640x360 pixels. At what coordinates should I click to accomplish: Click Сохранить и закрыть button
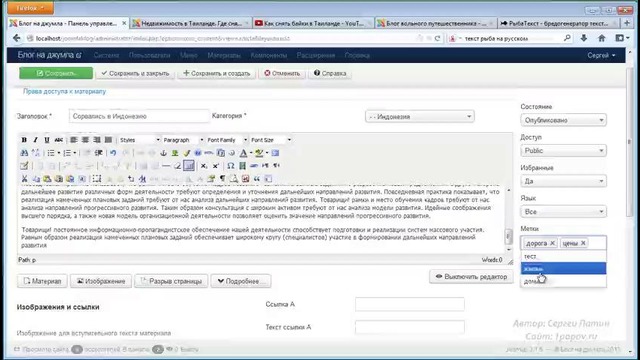135,73
